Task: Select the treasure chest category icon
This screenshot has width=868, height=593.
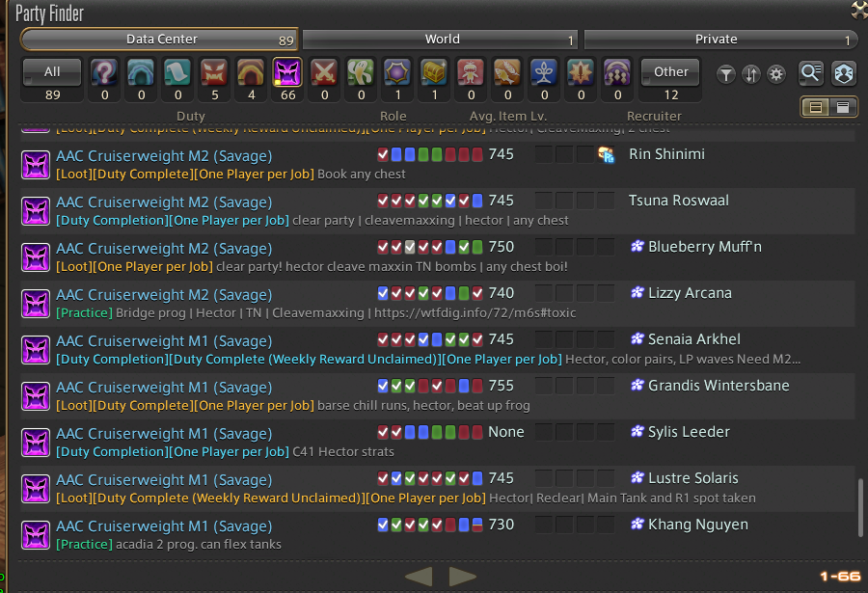Action: (x=434, y=72)
